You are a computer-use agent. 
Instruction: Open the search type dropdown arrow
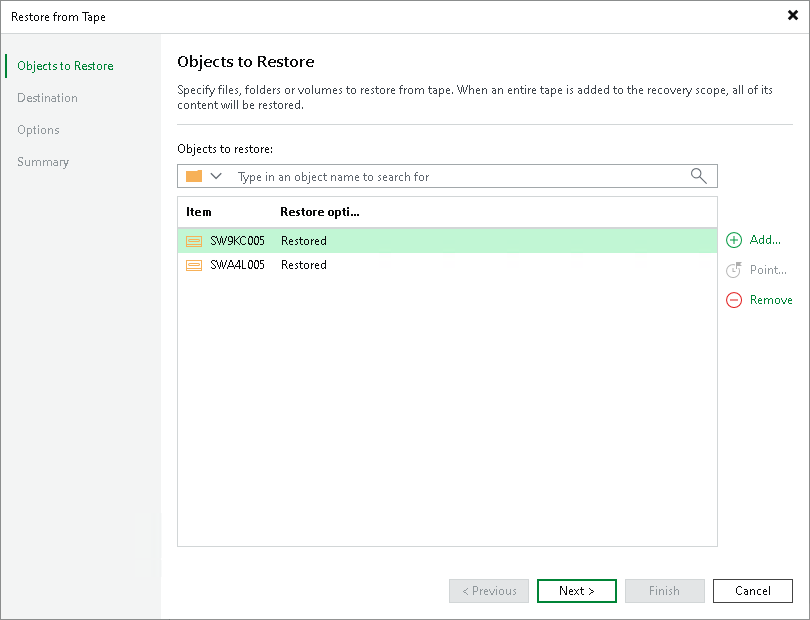point(216,176)
